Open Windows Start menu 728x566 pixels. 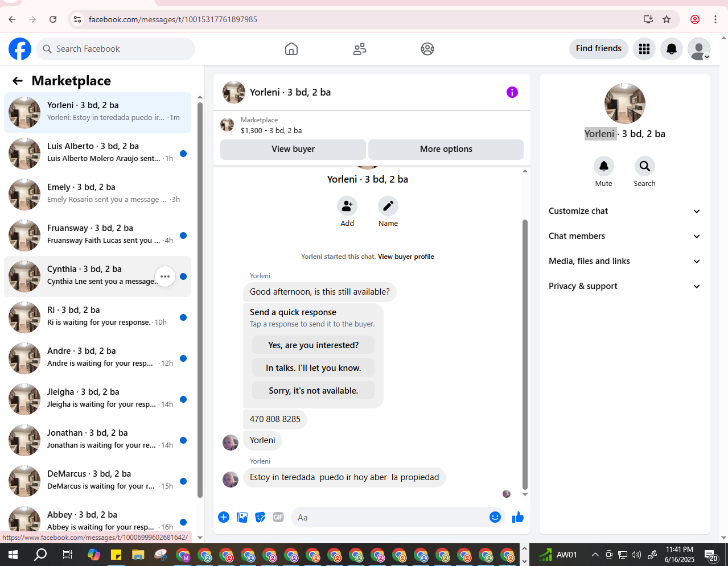[x=13, y=555]
